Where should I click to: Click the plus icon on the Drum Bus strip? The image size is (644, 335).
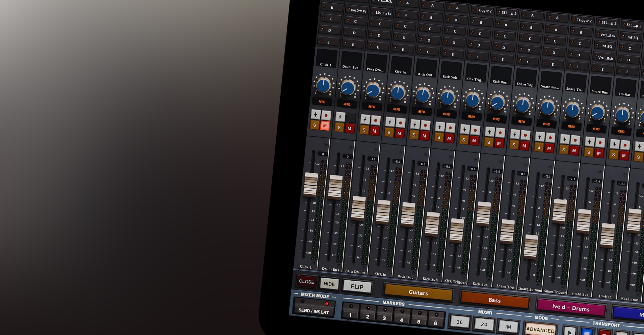pos(339,117)
